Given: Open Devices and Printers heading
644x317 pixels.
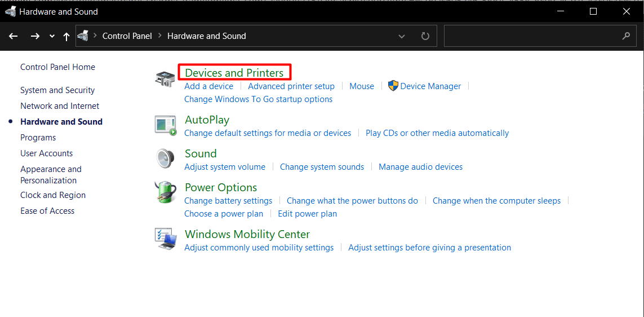Looking at the screenshot, I should pyautogui.click(x=234, y=73).
